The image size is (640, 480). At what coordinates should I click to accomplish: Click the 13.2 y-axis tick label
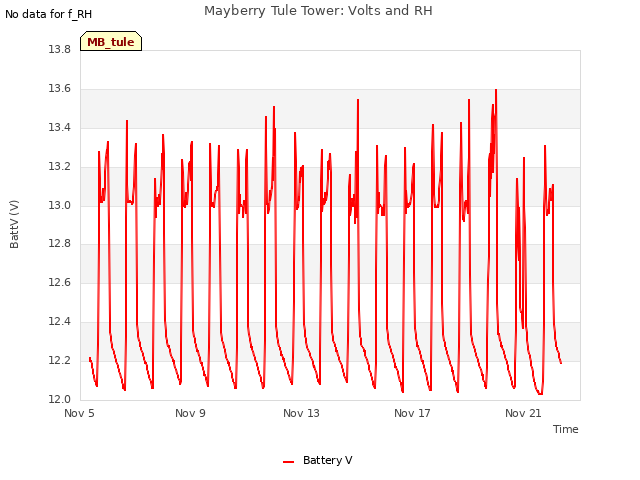pyautogui.click(x=60, y=167)
